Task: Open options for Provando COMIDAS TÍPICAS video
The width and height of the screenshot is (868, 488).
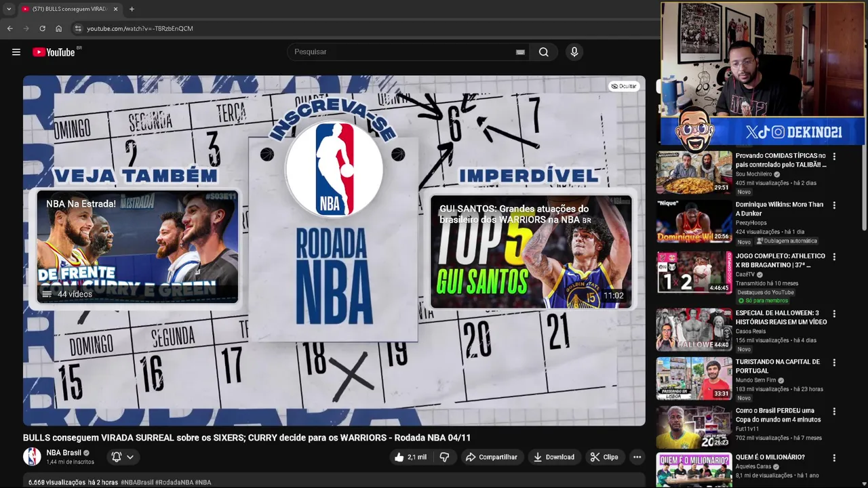Action: click(834, 157)
